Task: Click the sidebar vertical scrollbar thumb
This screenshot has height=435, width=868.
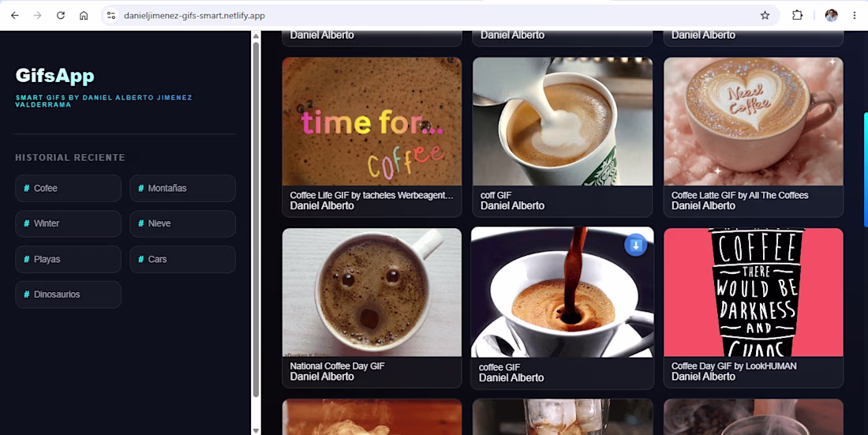Action: [256, 219]
